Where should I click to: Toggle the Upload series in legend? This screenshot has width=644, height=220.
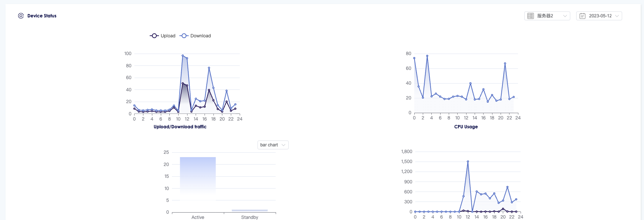[163, 36]
